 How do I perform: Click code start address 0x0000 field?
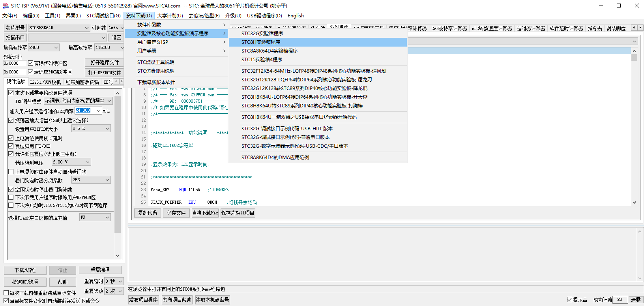coord(15,63)
